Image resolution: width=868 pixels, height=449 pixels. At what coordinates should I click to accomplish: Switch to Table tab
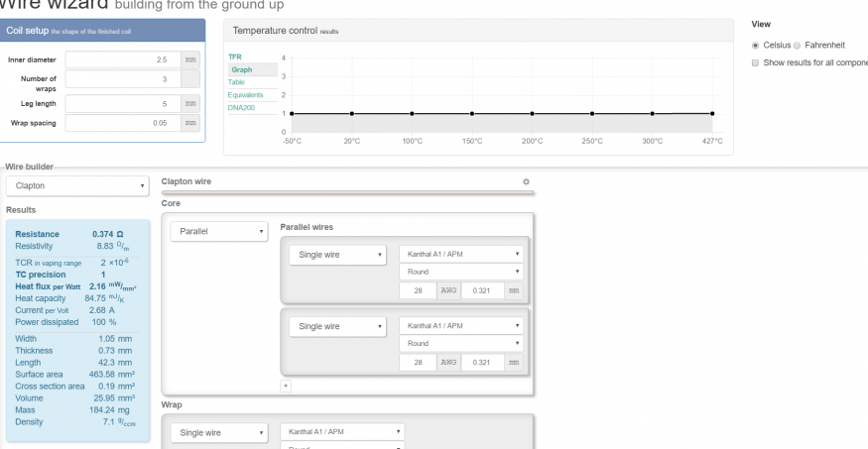click(x=236, y=82)
